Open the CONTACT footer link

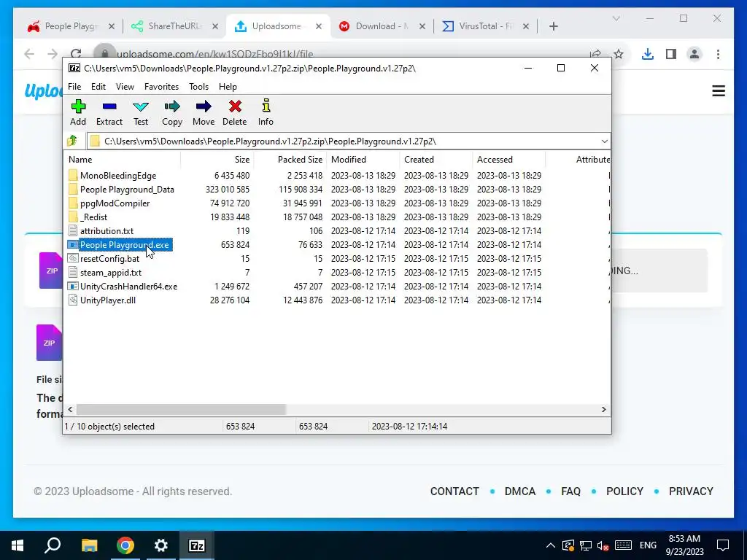pos(454,491)
